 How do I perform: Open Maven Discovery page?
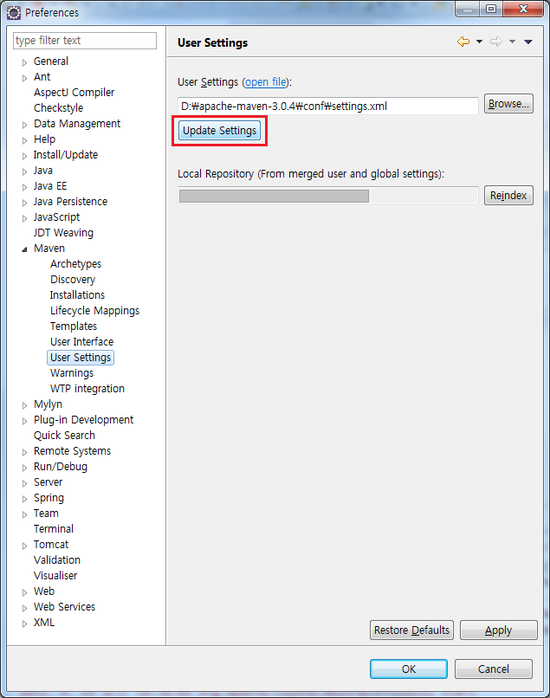click(x=73, y=280)
